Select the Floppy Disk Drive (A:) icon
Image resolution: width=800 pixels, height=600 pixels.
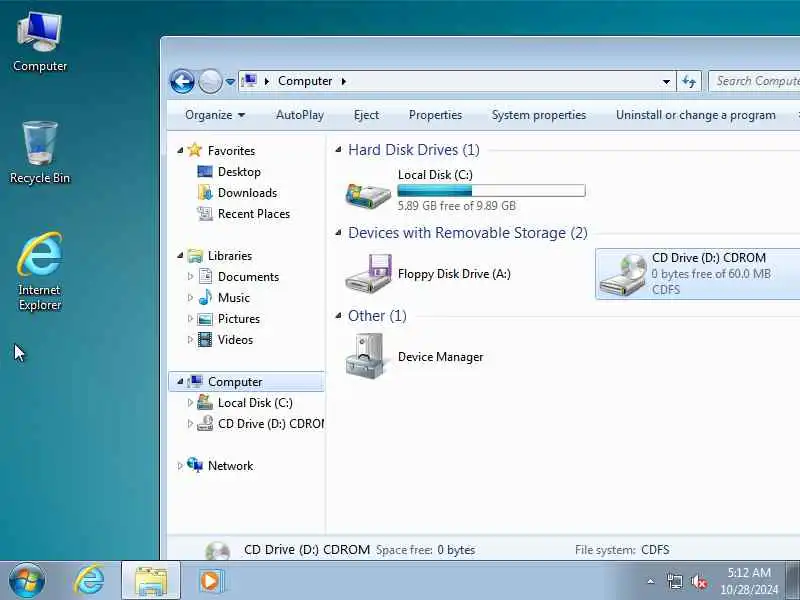point(368,273)
